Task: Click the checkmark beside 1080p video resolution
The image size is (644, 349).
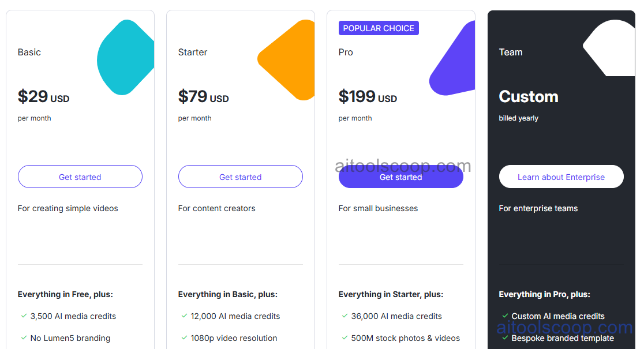Action: coord(185,338)
